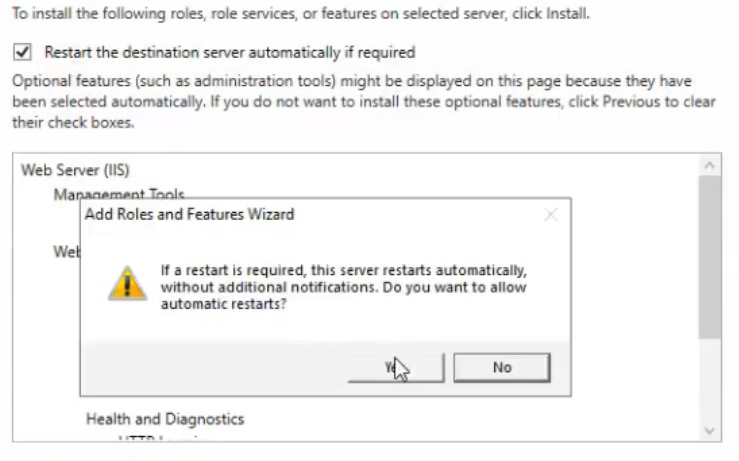Click the yellow warning triangle icon
The image size is (739, 461).
(127, 284)
